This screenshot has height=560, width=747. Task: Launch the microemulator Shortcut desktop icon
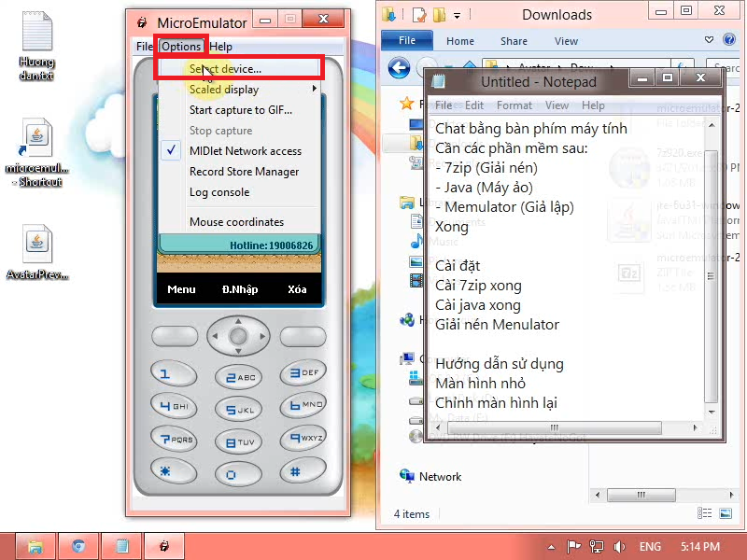(36, 152)
